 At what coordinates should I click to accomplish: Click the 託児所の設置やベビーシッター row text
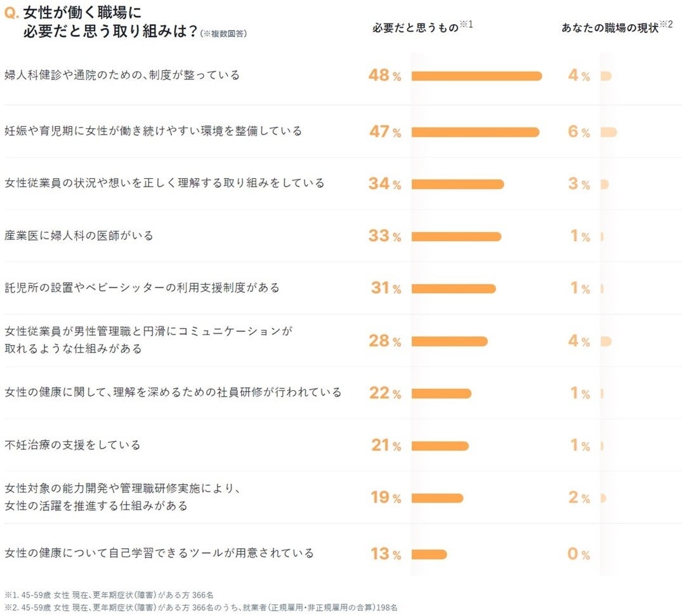click(x=142, y=288)
